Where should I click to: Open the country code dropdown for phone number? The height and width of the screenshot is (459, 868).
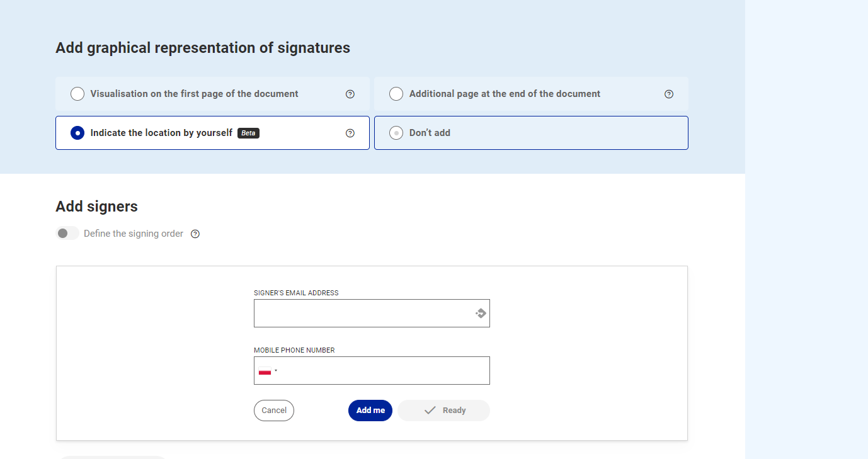(x=268, y=370)
